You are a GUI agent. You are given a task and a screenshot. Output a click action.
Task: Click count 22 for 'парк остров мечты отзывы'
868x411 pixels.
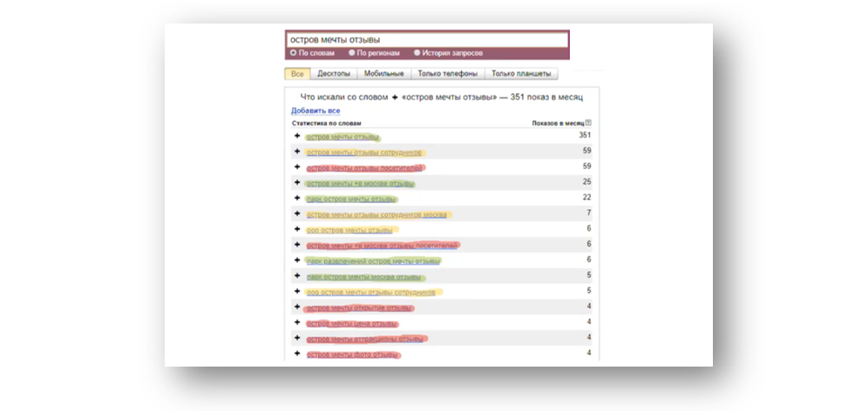pyautogui.click(x=587, y=198)
